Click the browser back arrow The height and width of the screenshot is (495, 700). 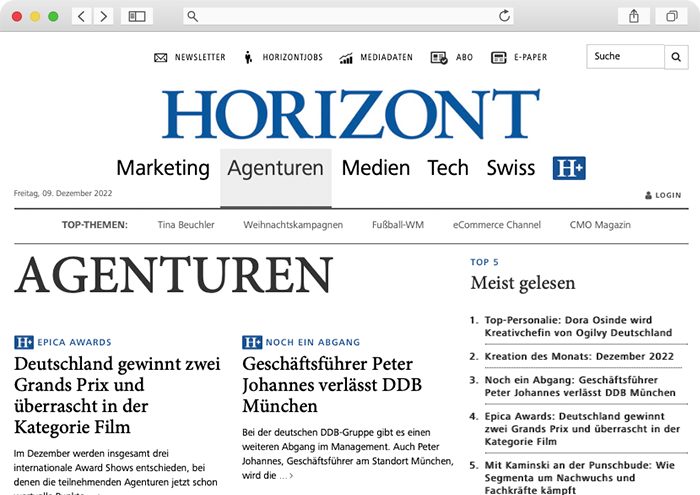[x=82, y=17]
